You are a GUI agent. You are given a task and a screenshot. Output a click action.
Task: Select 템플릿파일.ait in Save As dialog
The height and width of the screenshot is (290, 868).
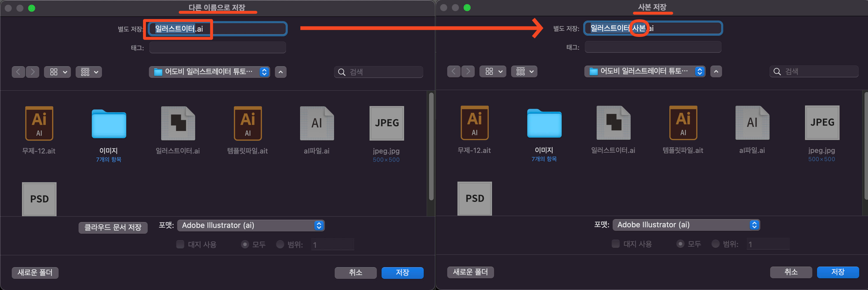[248, 123]
